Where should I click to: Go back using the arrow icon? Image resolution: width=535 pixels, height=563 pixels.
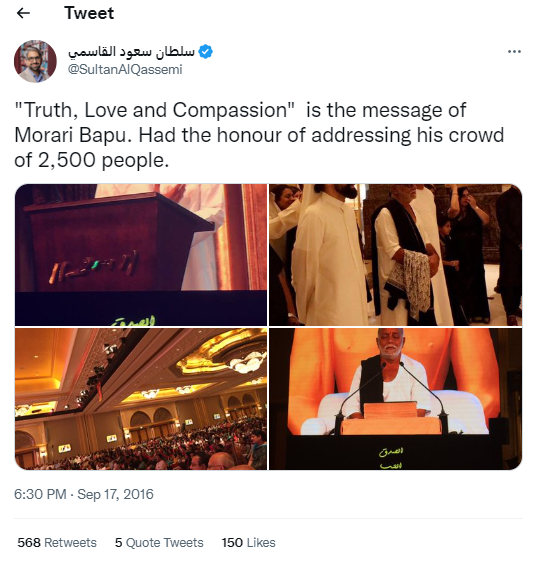(23, 13)
